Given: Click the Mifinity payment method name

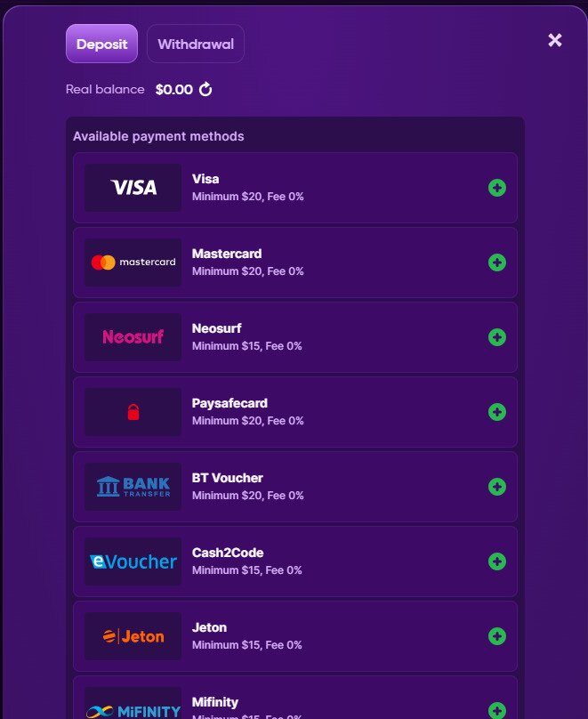Looking at the screenshot, I should (x=215, y=702).
